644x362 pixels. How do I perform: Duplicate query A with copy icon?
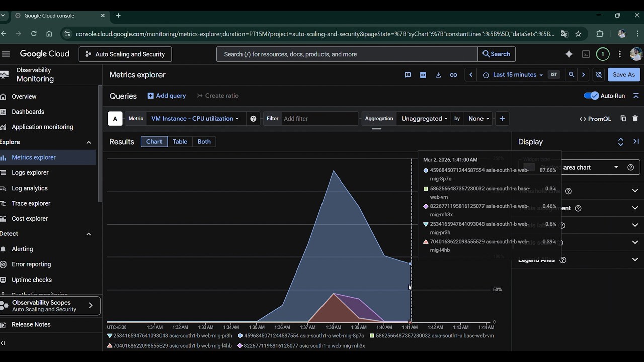tap(623, 119)
